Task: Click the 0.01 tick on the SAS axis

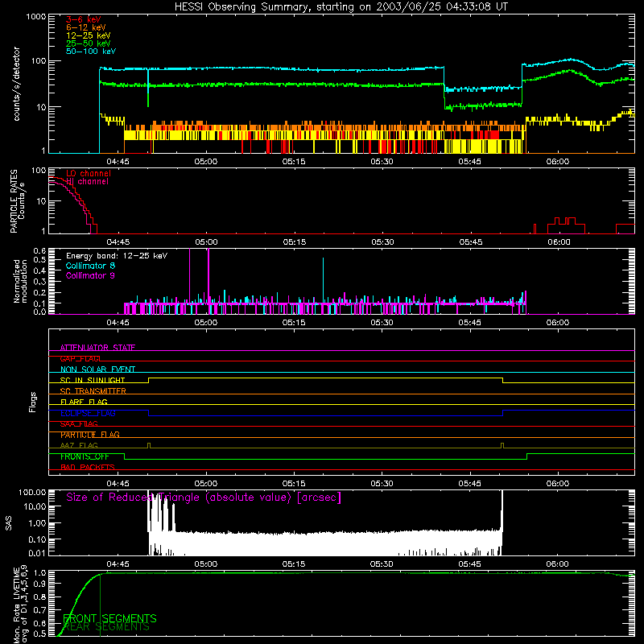Action: [x=37, y=553]
